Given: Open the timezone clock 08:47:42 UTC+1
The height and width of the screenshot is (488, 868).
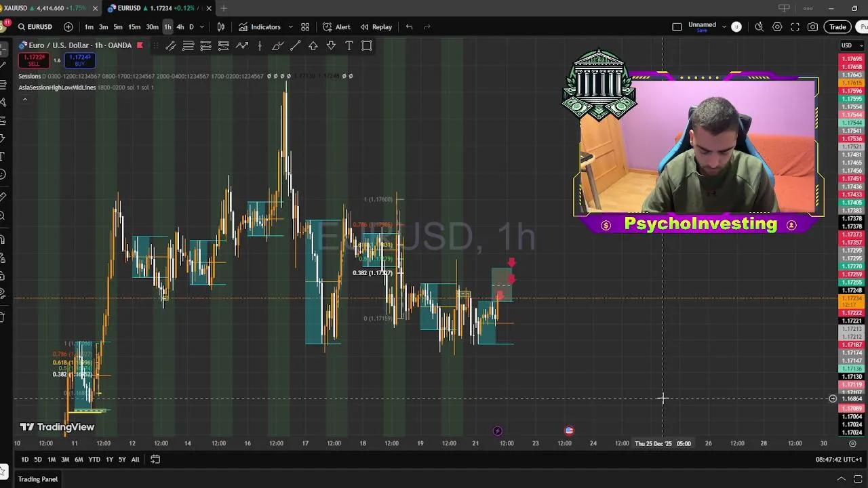Looking at the screenshot, I should pyautogui.click(x=839, y=460).
